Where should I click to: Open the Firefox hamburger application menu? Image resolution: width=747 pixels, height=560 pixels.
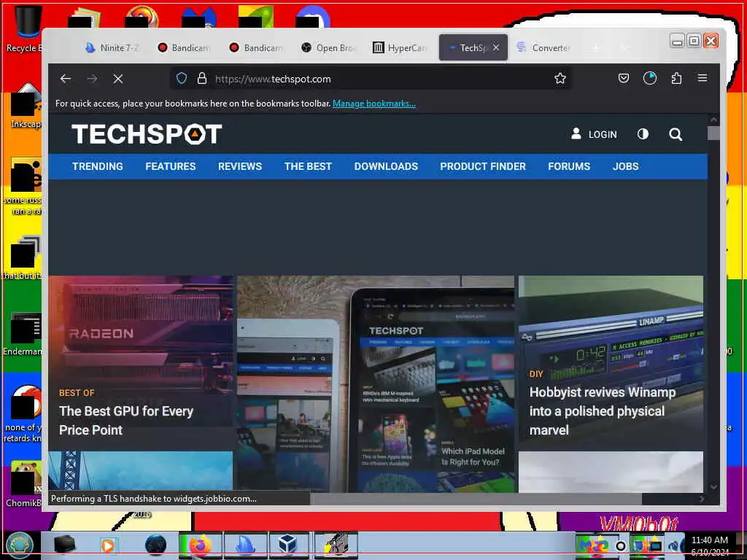(703, 78)
